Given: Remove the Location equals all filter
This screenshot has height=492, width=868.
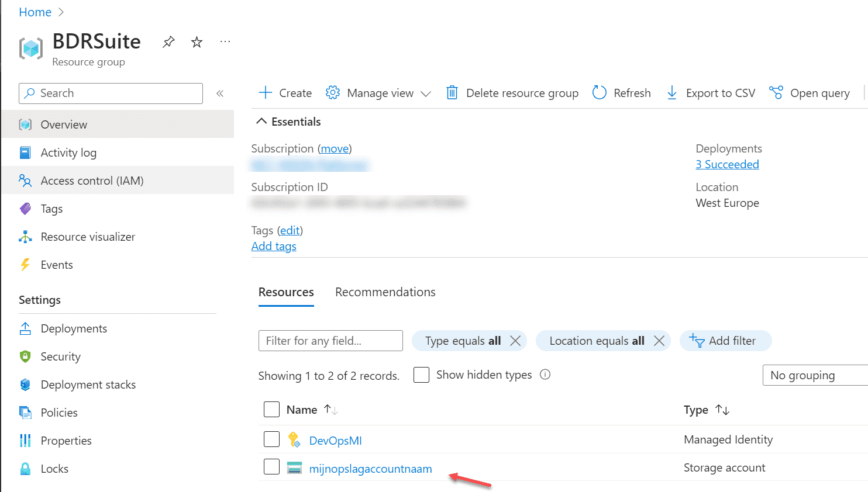Looking at the screenshot, I should (x=659, y=341).
